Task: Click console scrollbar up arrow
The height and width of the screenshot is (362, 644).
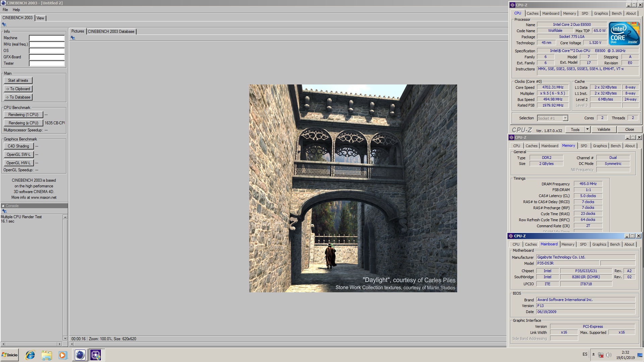Action: click(65, 217)
